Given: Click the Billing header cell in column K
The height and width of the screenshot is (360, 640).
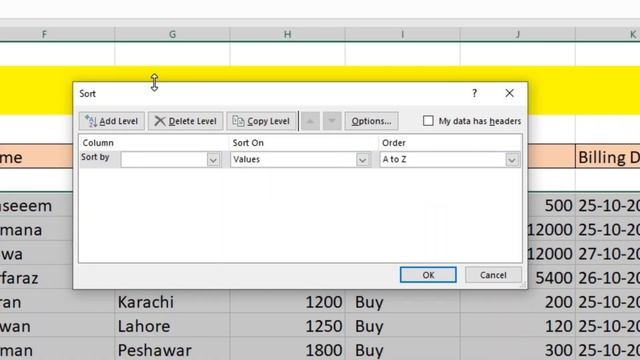Looking at the screenshot, I should tap(608, 157).
